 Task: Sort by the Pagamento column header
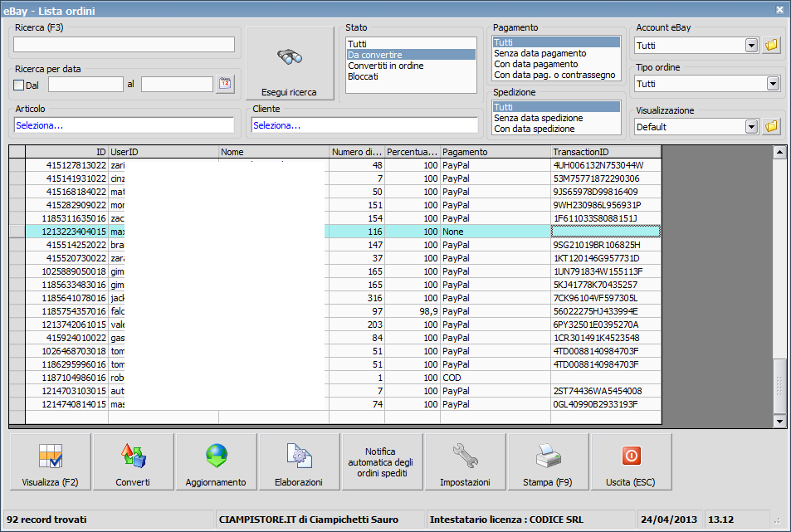pos(496,152)
